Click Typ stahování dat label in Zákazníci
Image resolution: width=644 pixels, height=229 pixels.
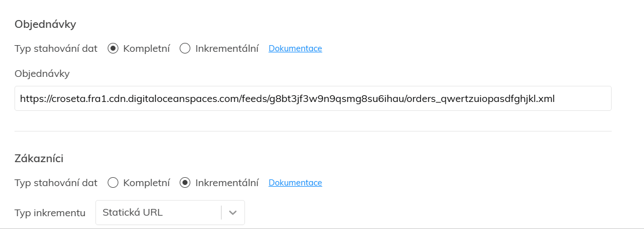coord(56,183)
